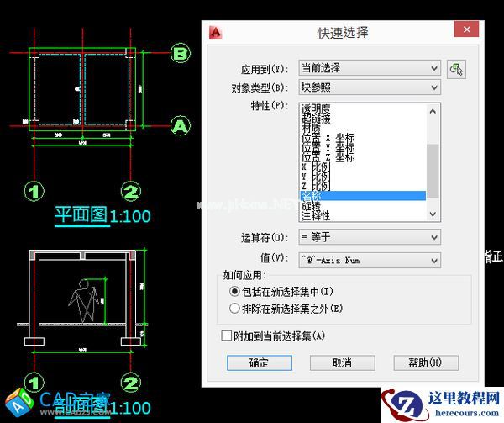Image resolution: width=504 pixels, height=423 pixels.
Task: Select Y 比例 property
Action: click(x=363, y=177)
